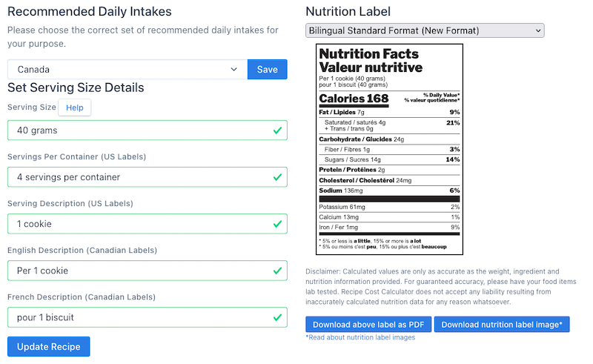Open Read about nutrition label images link
Viewport: 593px width, 364px height.
point(360,337)
